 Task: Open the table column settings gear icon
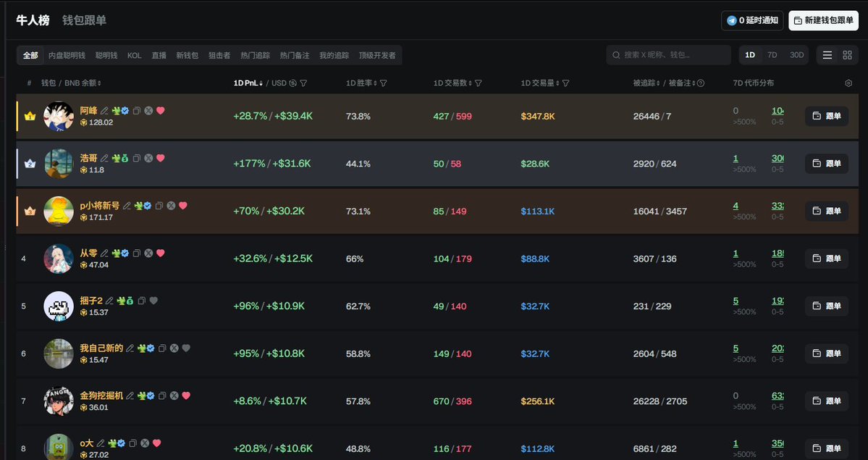[848, 83]
